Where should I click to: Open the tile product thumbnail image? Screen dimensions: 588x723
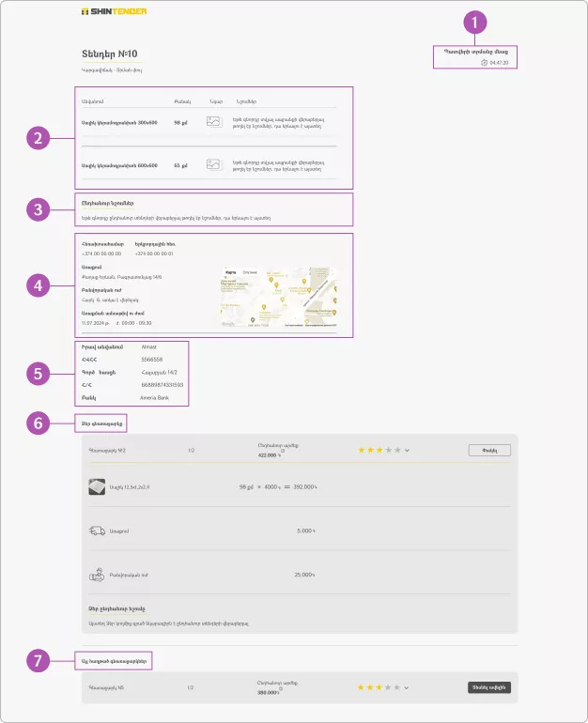click(x=96, y=486)
